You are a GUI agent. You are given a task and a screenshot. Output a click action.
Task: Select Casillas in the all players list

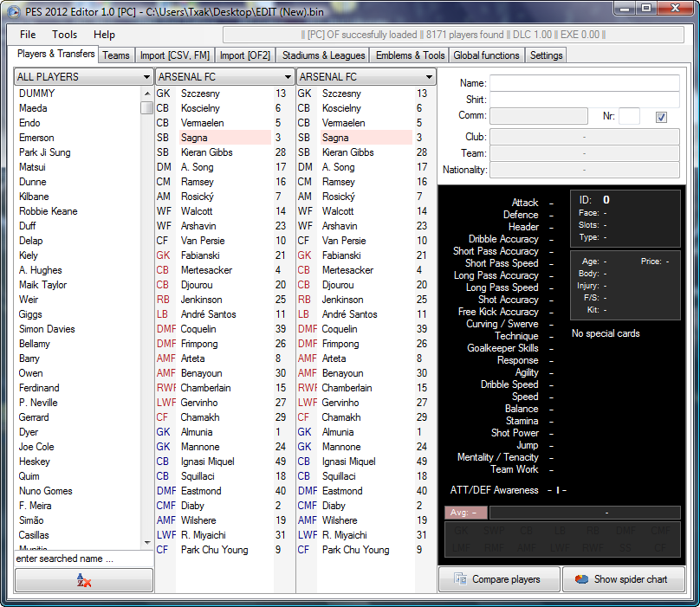[x=34, y=535]
